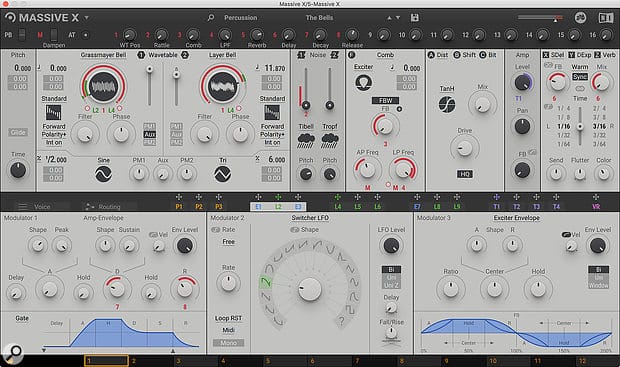Open the preset browser search icon
This screenshot has height=367, width=620.
coord(211,17)
